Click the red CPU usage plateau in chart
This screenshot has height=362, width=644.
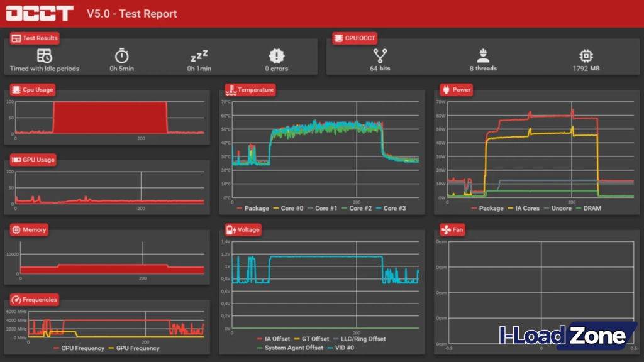[x=110, y=118]
